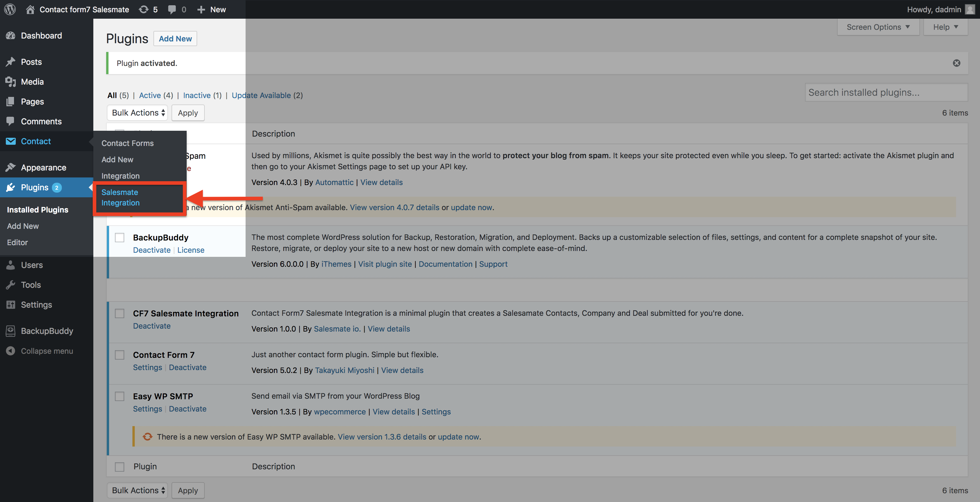The width and height of the screenshot is (980, 502).
Task: Click the Easy WP SMTP update icon
Action: click(x=147, y=437)
